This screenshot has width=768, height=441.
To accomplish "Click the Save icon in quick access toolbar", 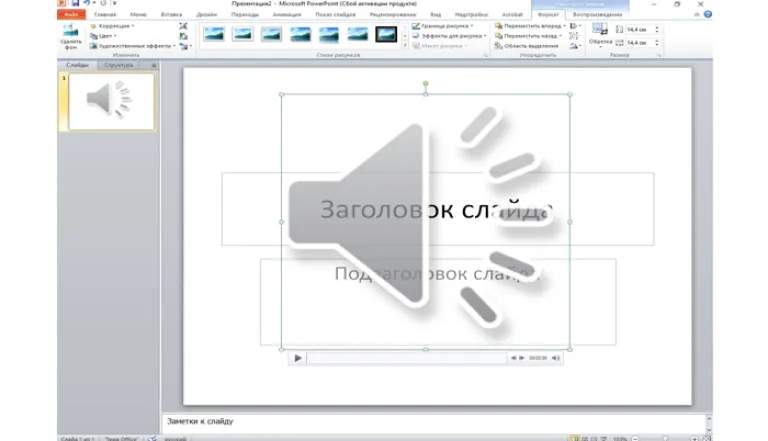I will coord(75,3).
